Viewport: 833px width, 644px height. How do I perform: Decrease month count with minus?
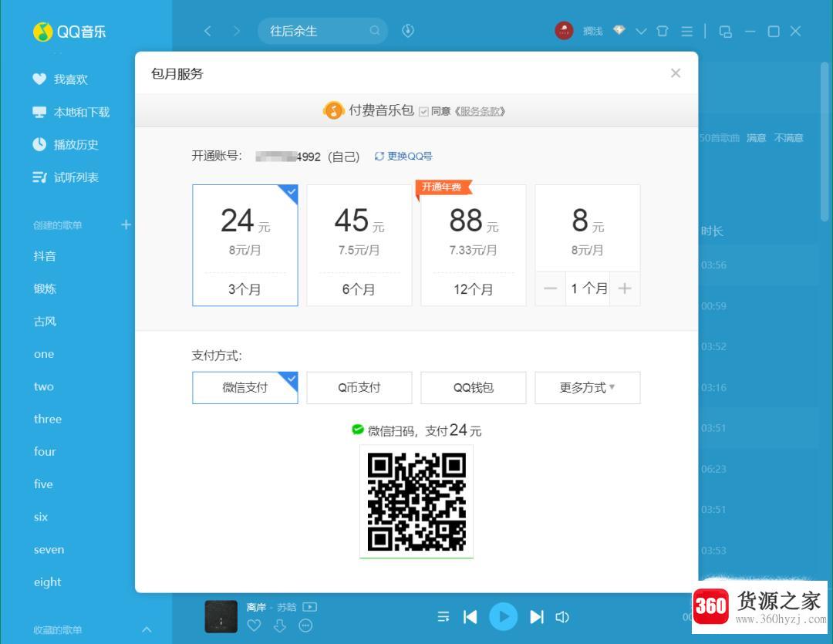(551, 288)
